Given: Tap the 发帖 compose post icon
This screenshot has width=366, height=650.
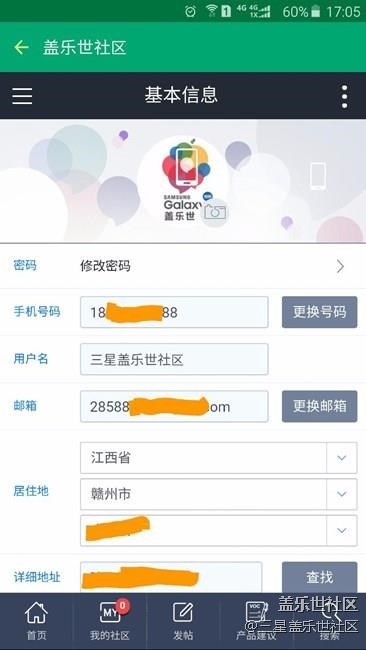Looking at the screenshot, I should point(183,621).
